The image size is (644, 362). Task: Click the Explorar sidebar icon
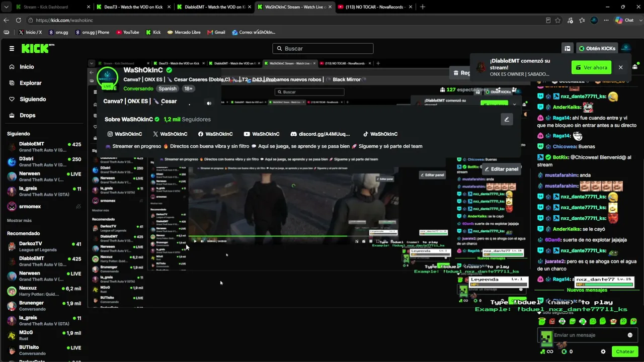[x=12, y=83]
